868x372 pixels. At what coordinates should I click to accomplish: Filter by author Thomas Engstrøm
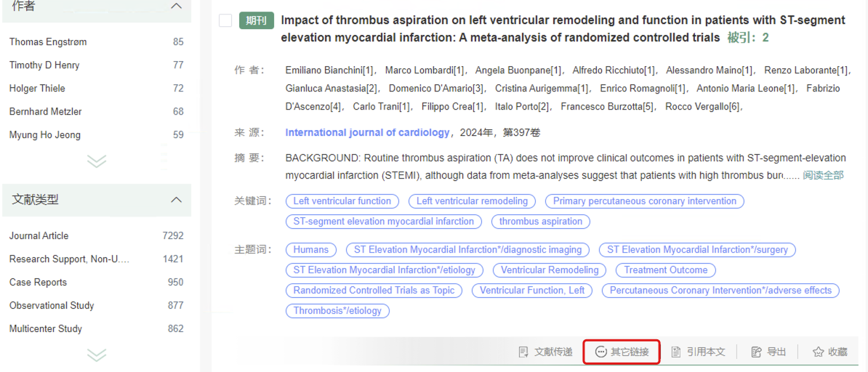coord(48,42)
